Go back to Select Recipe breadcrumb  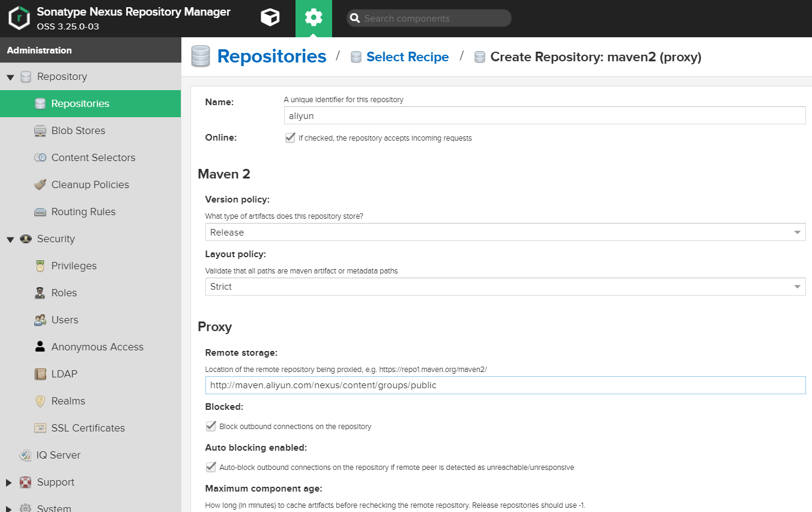point(407,57)
